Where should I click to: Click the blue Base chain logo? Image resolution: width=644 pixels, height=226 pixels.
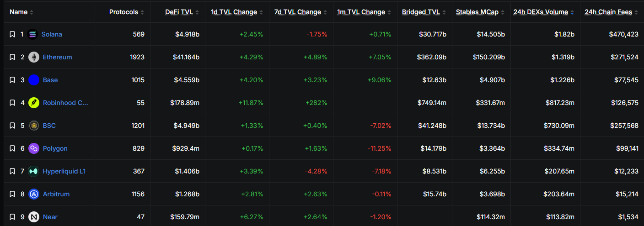coord(34,80)
